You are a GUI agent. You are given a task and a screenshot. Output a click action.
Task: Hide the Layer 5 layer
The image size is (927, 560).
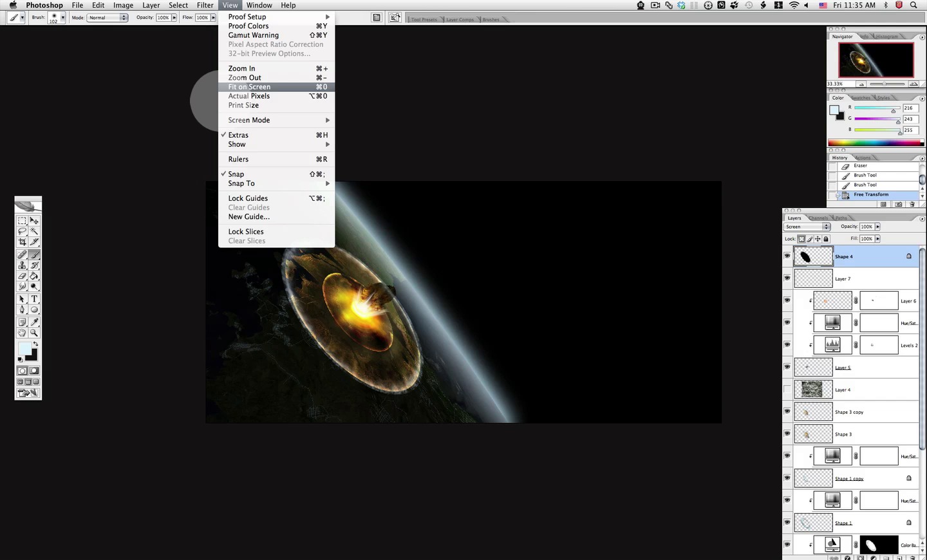(x=787, y=367)
